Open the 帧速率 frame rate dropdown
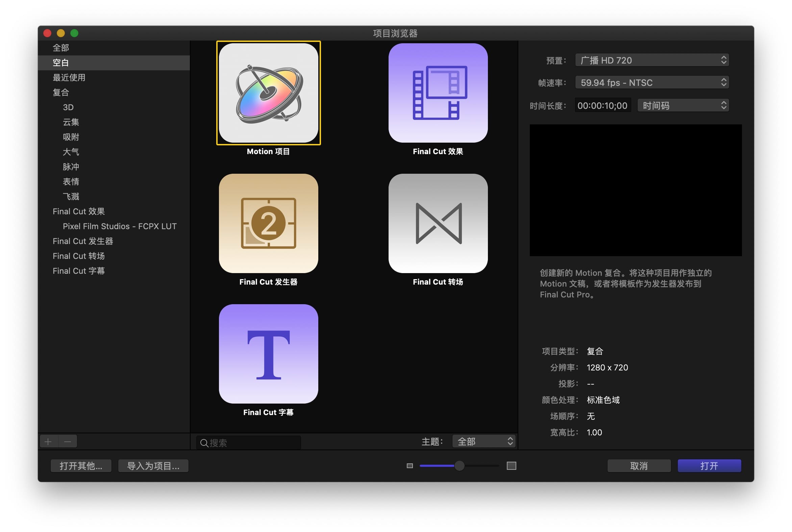This screenshot has width=792, height=532. [651, 82]
